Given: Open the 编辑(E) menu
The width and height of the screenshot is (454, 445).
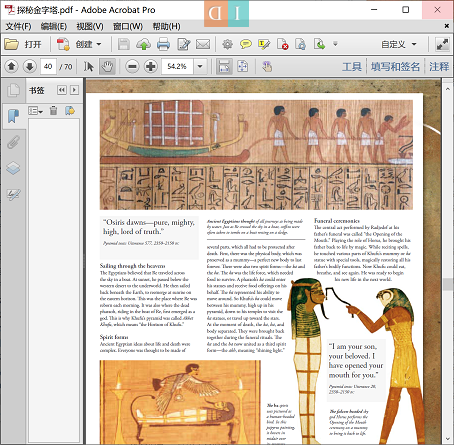Looking at the screenshot, I should click(54, 26).
